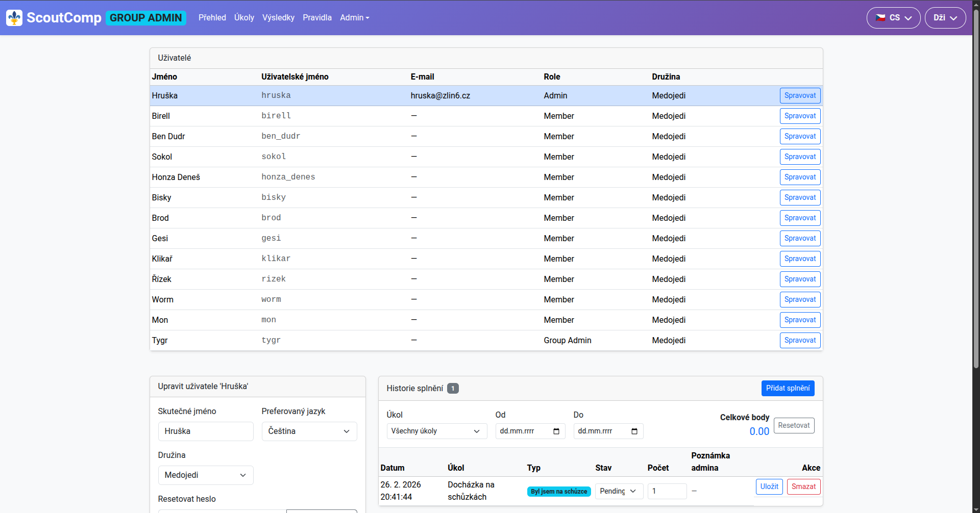
Task: Go to the Přehled menu item
Action: pos(212,18)
